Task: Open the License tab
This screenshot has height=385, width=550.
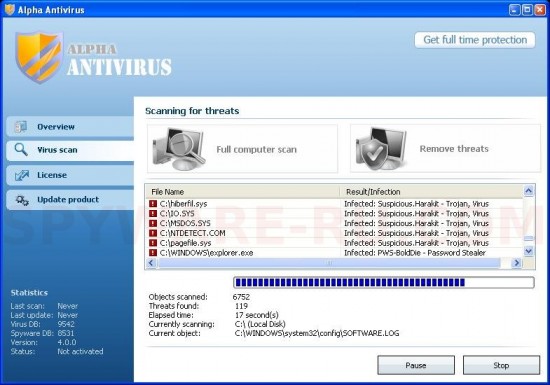Action: [70, 175]
